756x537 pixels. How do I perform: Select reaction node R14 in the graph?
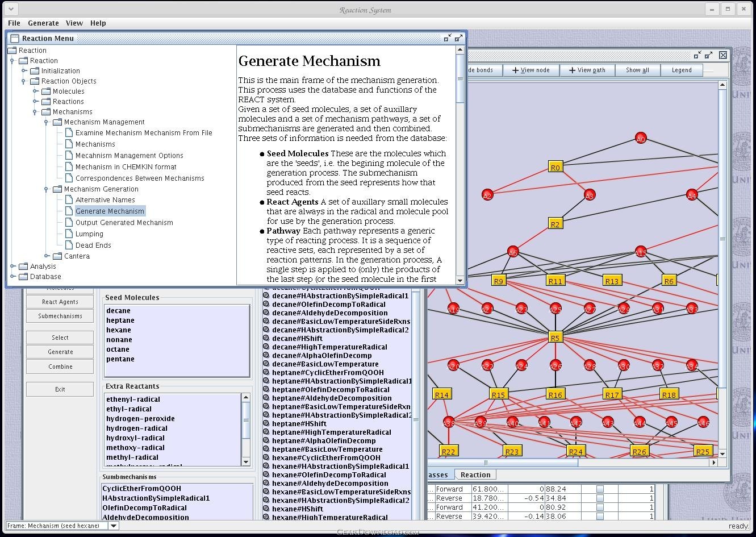click(441, 394)
